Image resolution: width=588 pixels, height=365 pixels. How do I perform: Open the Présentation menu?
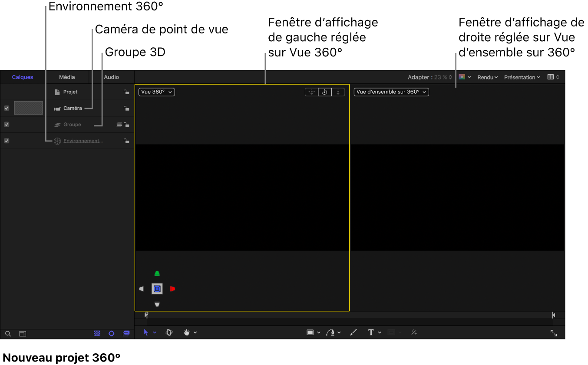[522, 77]
